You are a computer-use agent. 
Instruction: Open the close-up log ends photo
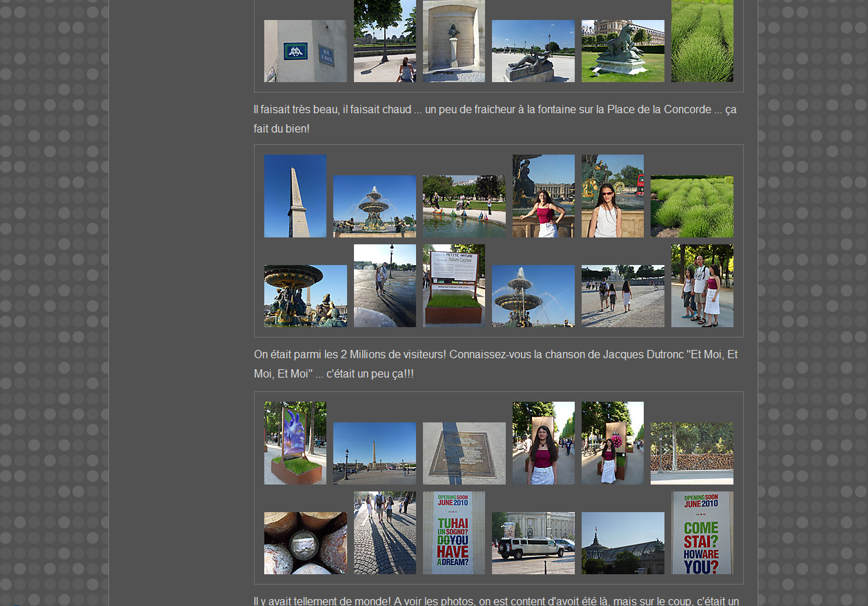pyautogui.click(x=305, y=543)
